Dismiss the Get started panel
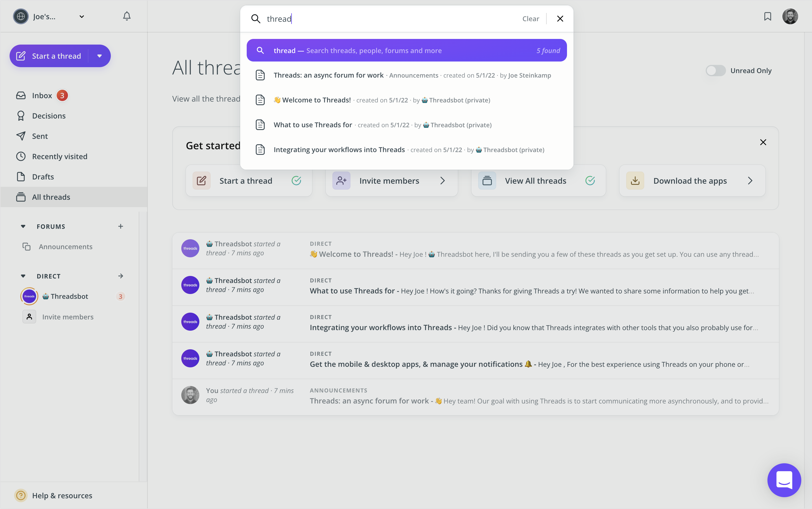Screen dimensions: 812x509 tap(763, 142)
